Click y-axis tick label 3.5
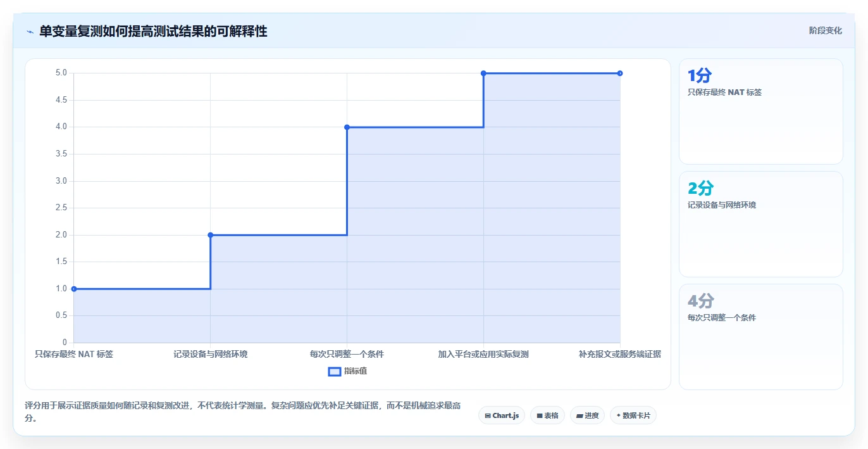This screenshot has width=868, height=449. pos(61,154)
